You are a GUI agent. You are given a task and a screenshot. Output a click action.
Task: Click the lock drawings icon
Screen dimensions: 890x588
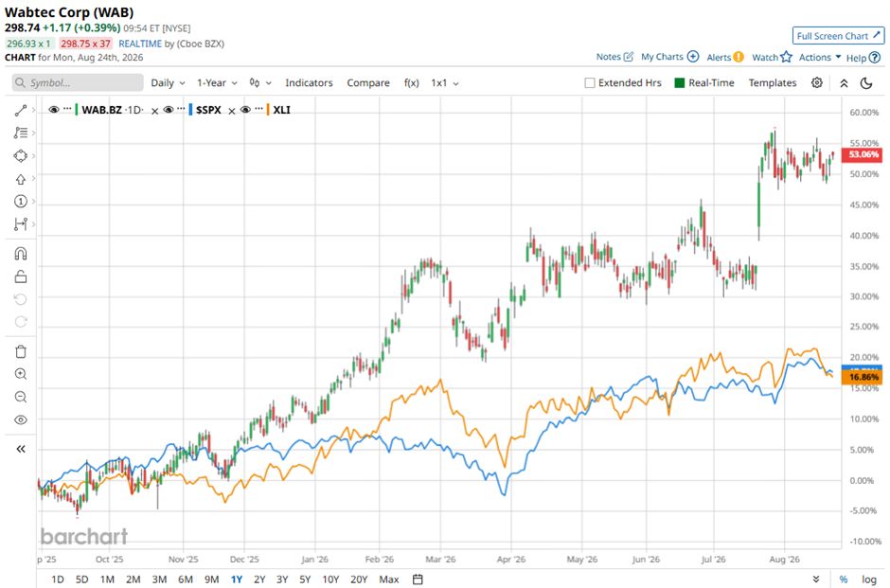[21, 276]
